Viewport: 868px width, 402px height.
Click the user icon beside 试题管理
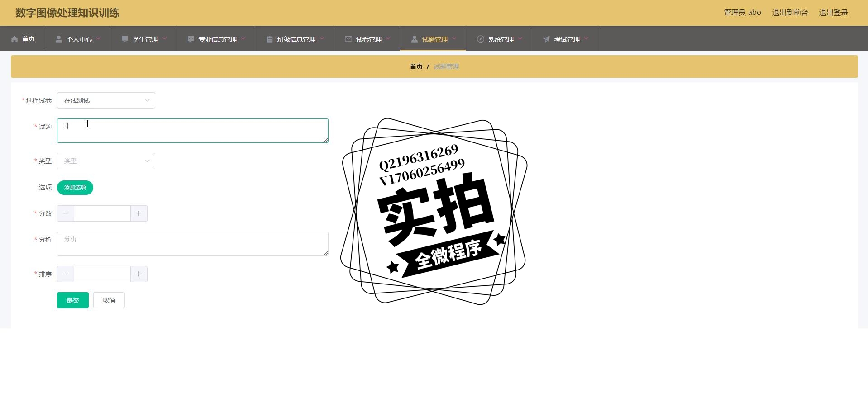click(x=415, y=39)
